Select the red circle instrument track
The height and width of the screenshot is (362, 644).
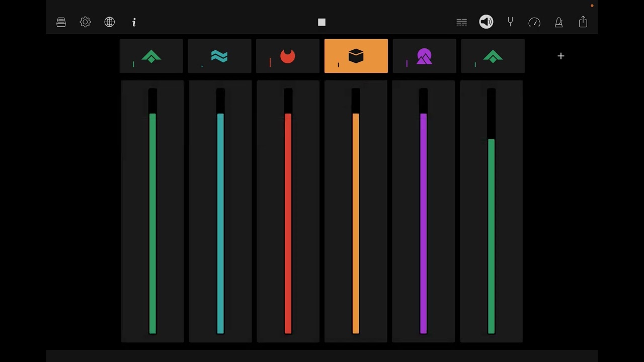tap(288, 56)
